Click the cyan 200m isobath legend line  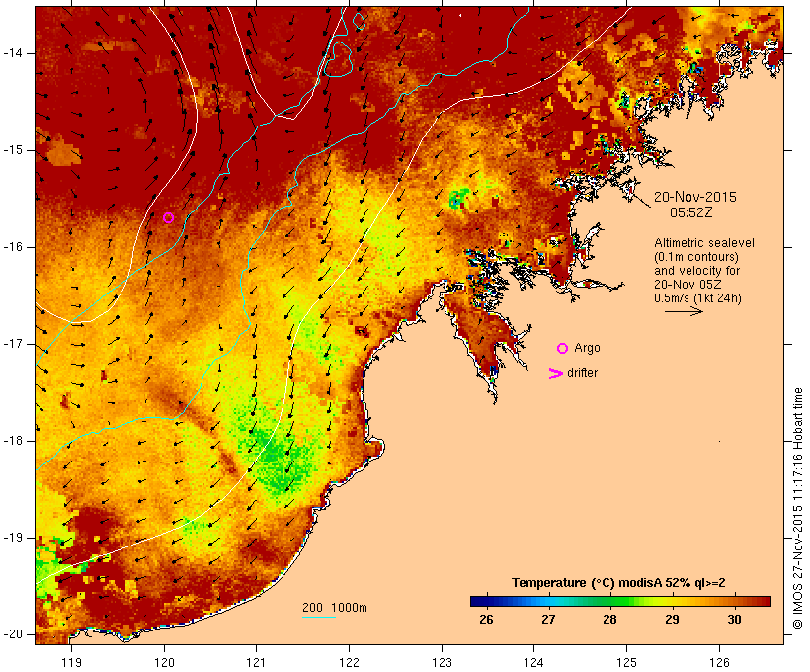319,617
